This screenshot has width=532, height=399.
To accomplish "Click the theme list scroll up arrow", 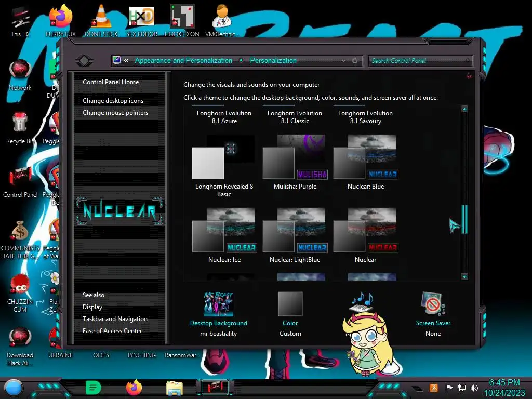I will tap(464, 109).
